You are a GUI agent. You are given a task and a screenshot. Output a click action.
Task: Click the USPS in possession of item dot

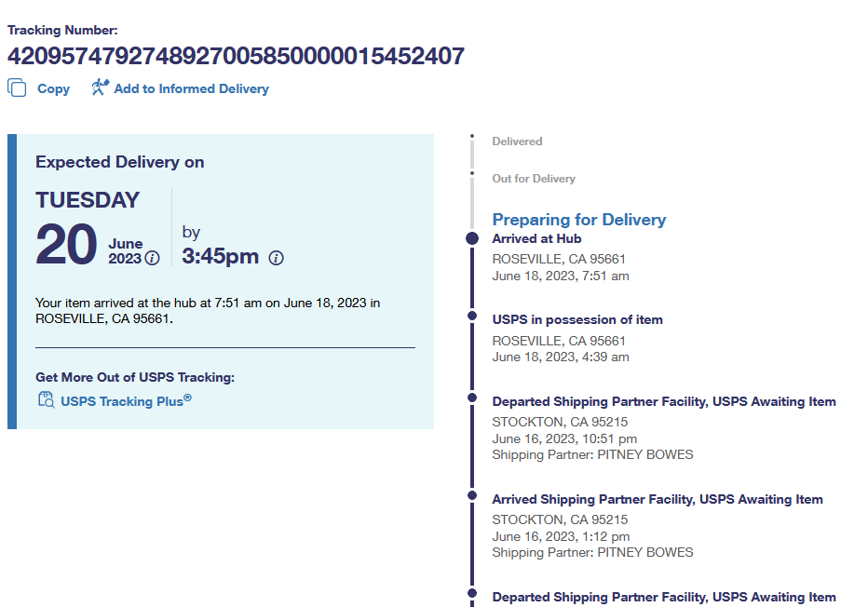(x=472, y=317)
